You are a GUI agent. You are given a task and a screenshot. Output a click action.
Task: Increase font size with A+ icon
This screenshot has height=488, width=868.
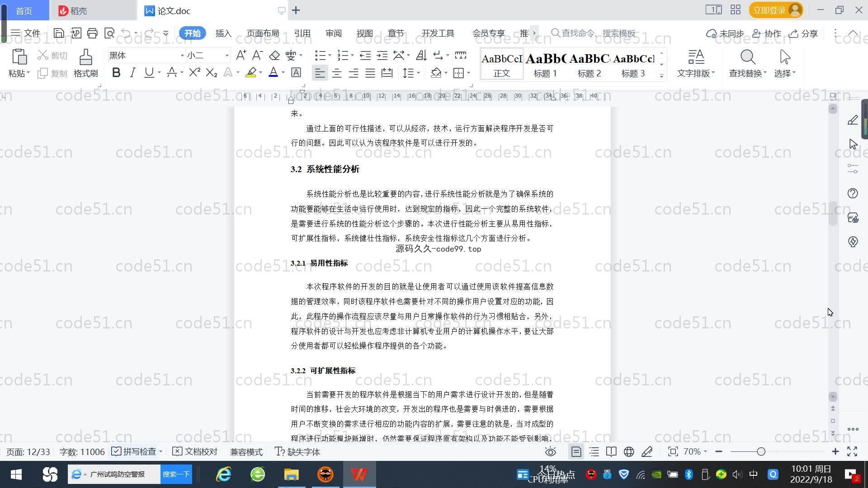pos(241,55)
